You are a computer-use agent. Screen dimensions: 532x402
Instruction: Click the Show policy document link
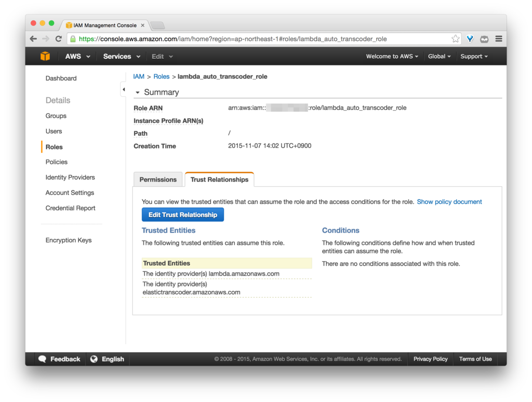coord(449,202)
